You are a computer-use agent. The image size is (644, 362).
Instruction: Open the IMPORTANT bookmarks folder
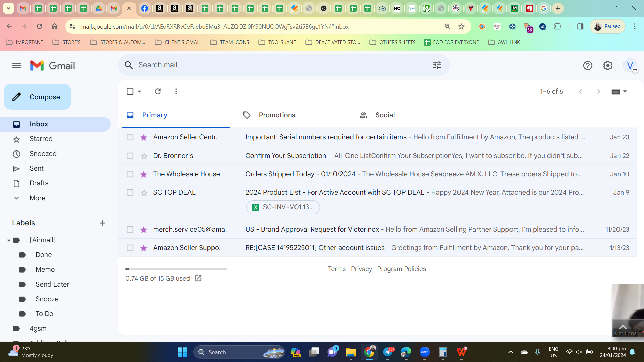pyautogui.click(x=25, y=42)
